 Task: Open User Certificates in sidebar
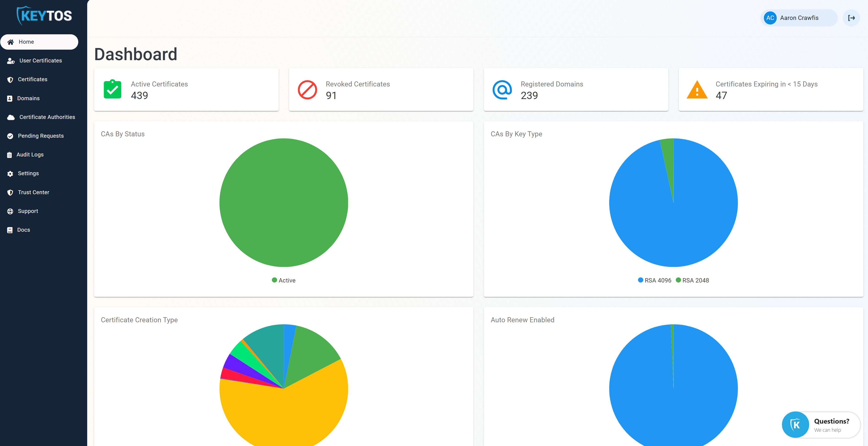41,61
